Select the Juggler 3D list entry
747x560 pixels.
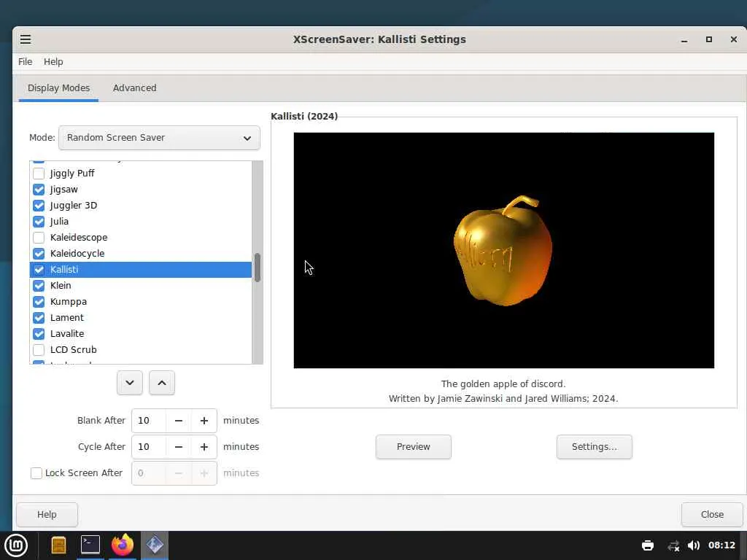[141, 205]
